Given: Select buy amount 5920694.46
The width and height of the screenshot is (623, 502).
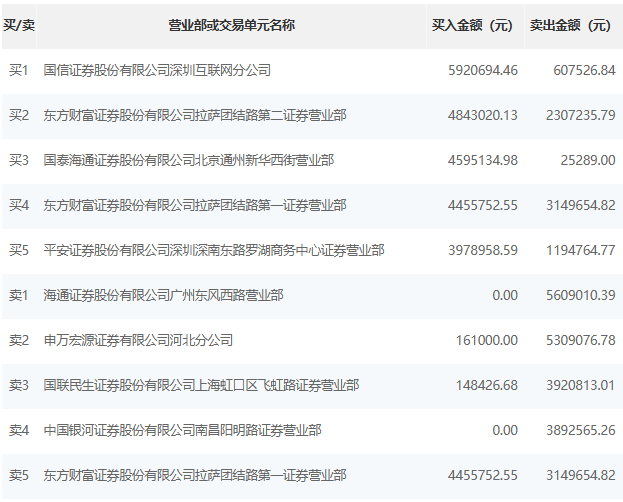Looking at the screenshot, I should click(483, 70).
